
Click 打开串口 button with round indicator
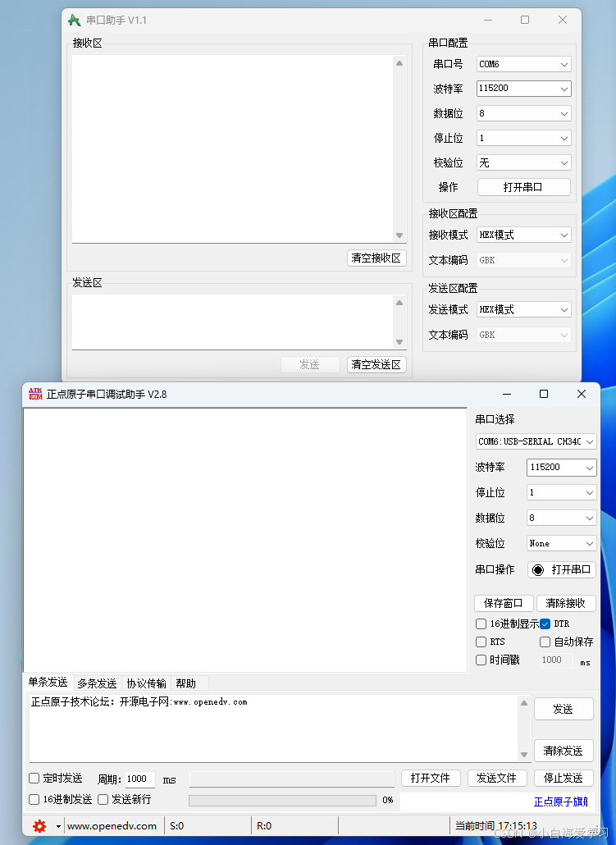click(x=562, y=569)
